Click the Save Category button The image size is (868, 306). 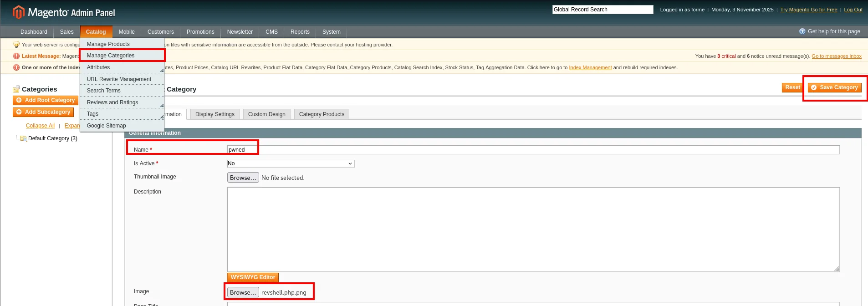835,87
